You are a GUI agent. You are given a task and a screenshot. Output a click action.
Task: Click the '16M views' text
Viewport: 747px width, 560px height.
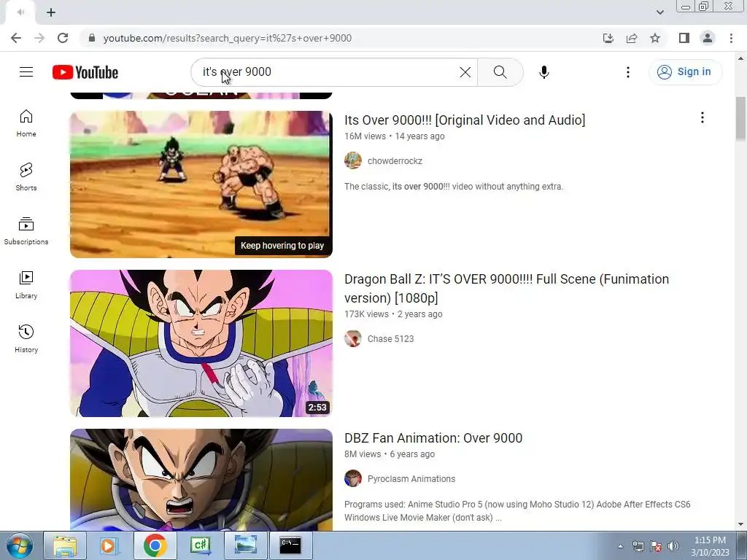click(365, 136)
